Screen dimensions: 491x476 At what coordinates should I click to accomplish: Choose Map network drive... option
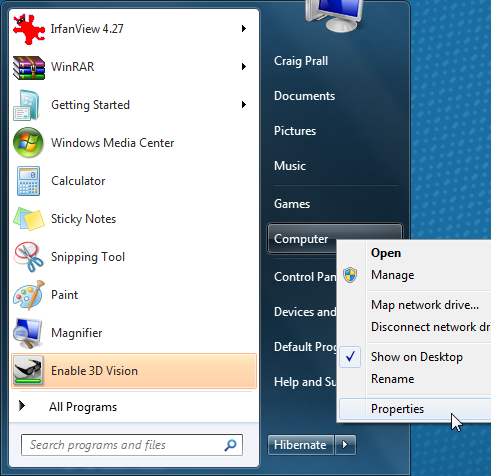[x=425, y=305]
